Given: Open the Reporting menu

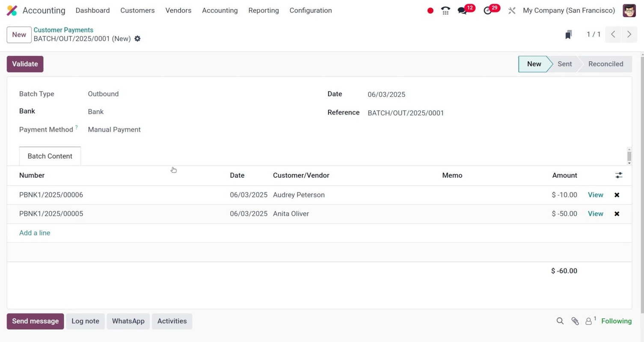Looking at the screenshot, I should 263,11.
